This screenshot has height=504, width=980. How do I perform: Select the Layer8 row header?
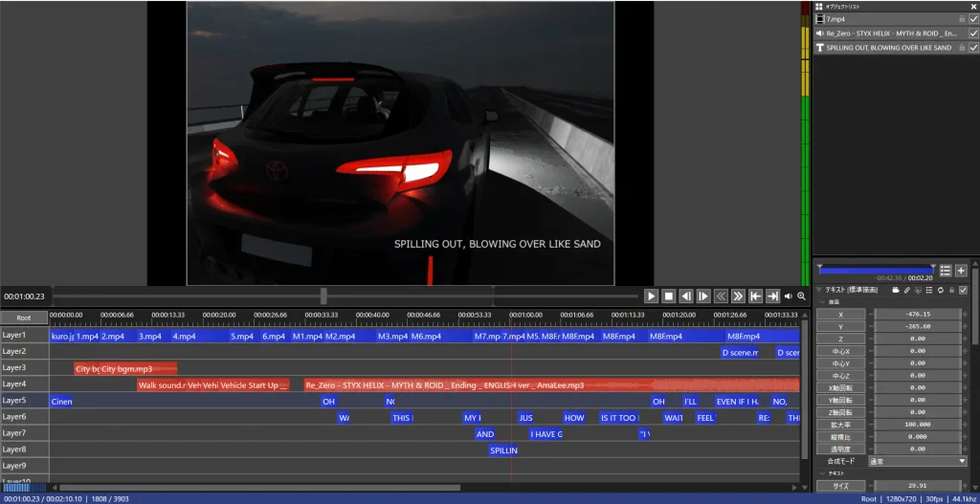tap(24, 449)
